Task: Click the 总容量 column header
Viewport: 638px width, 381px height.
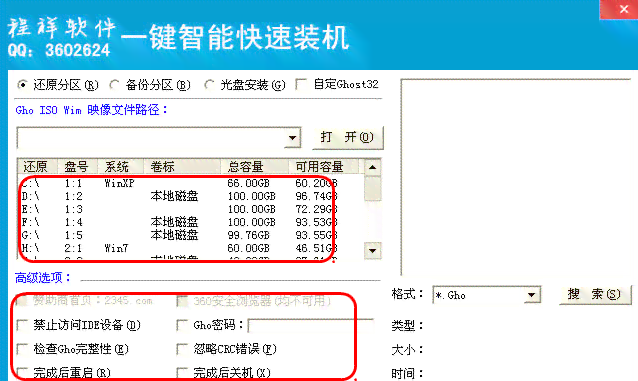Action: [x=254, y=166]
